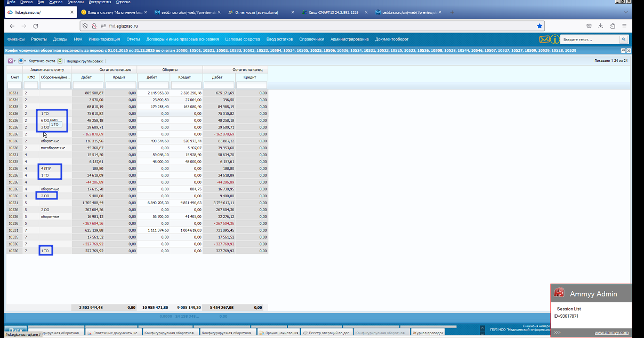Open the Расчеты menu
Viewport: 644px width, 338px height.
38,39
